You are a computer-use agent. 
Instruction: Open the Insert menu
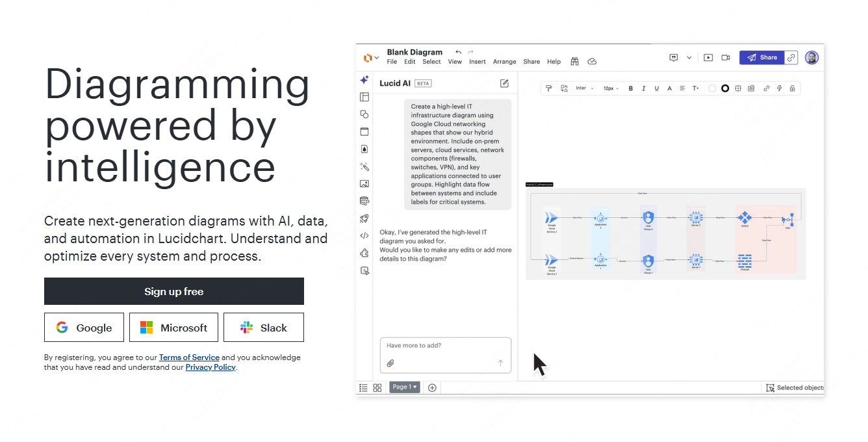click(478, 62)
